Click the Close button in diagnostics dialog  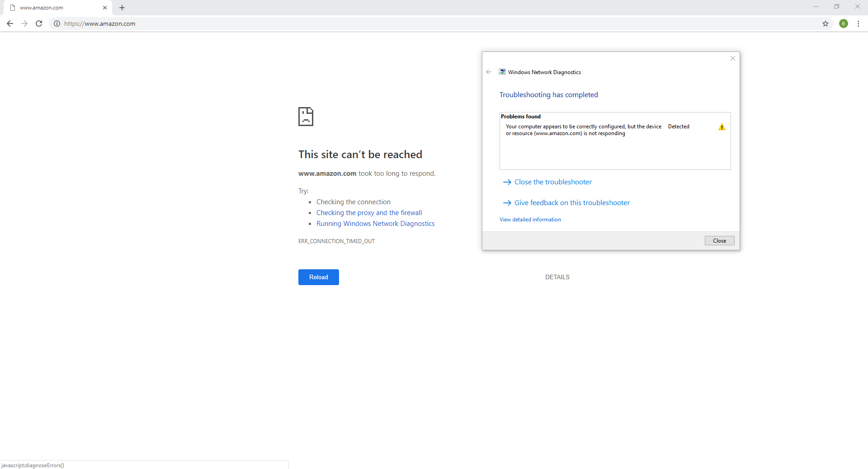[x=719, y=241]
